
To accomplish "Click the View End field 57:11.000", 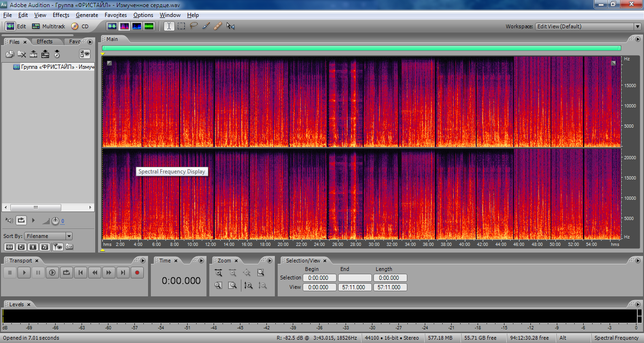I will coord(355,287).
